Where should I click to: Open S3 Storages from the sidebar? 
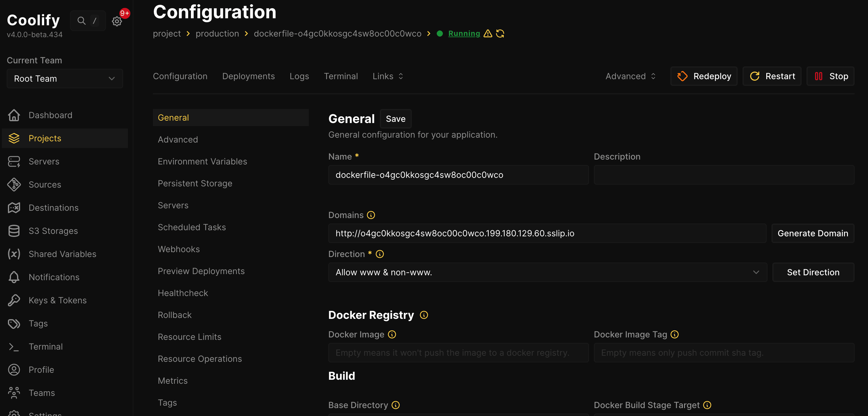click(x=53, y=231)
